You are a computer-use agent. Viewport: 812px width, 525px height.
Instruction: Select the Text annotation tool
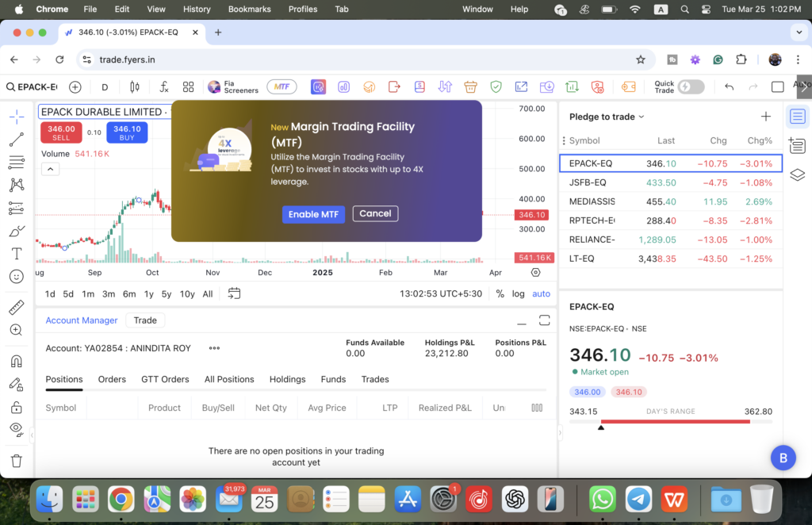(x=17, y=254)
